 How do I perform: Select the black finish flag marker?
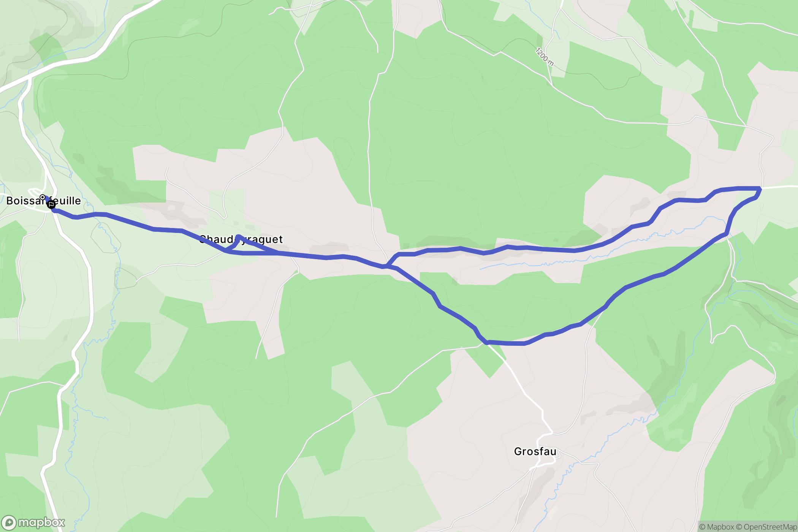(x=51, y=204)
